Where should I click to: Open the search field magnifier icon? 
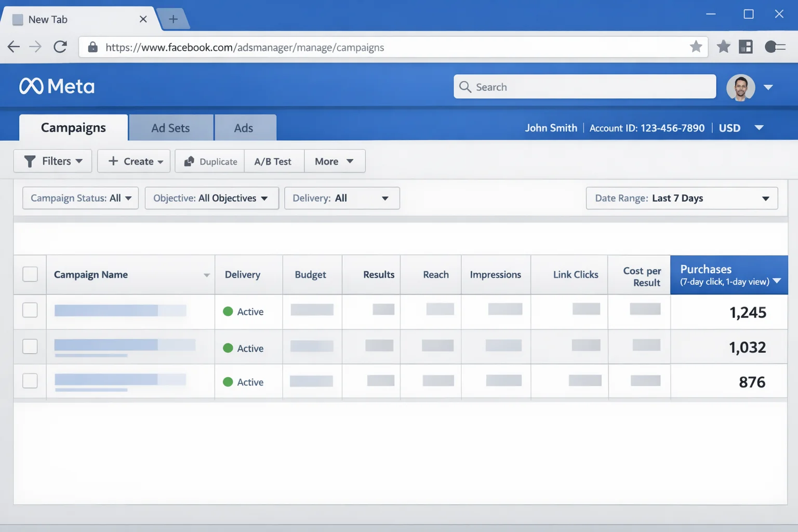[465, 87]
